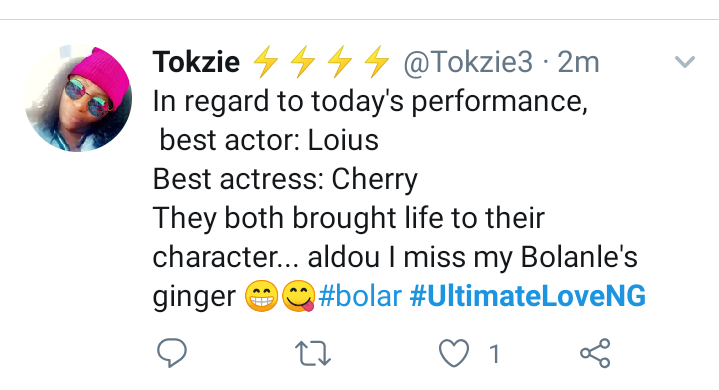Open the #bolar hashtag
Viewport: 719px width, 390px height.
tap(360, 296)
